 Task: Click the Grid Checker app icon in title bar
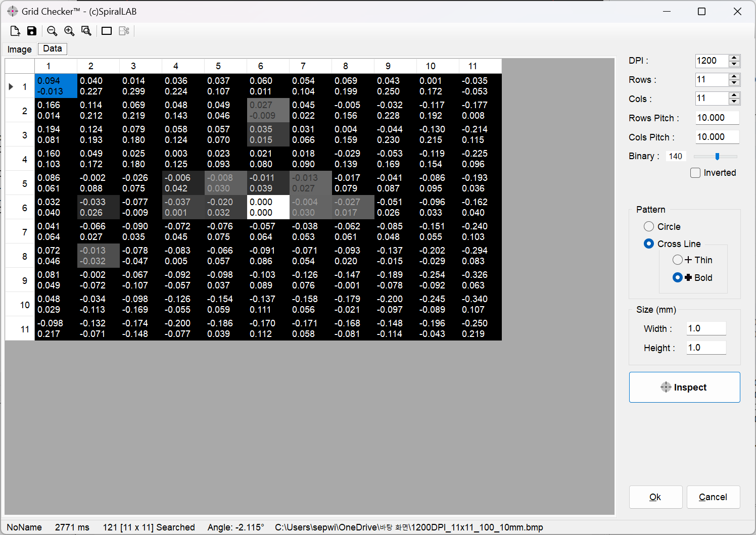point(13,11)
